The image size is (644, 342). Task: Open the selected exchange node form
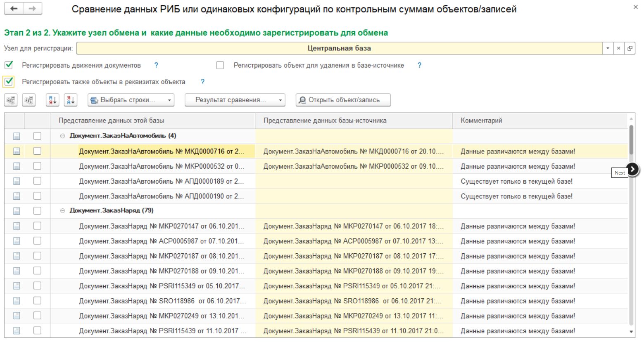click(630, 48)
